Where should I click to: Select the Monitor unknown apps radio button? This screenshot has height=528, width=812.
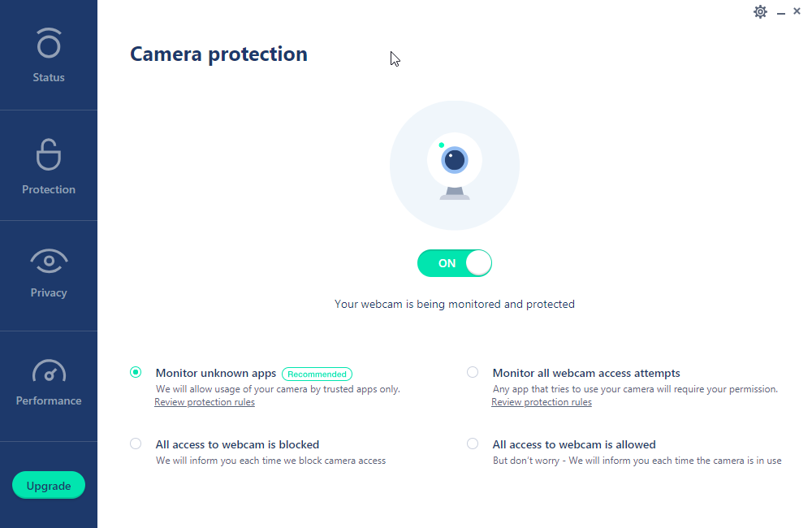(136, 372)
